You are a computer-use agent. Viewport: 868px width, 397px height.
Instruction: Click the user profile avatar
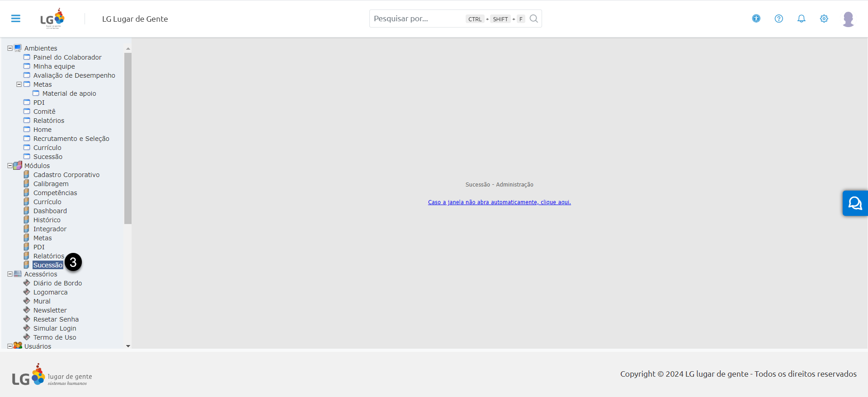point(848,19)
